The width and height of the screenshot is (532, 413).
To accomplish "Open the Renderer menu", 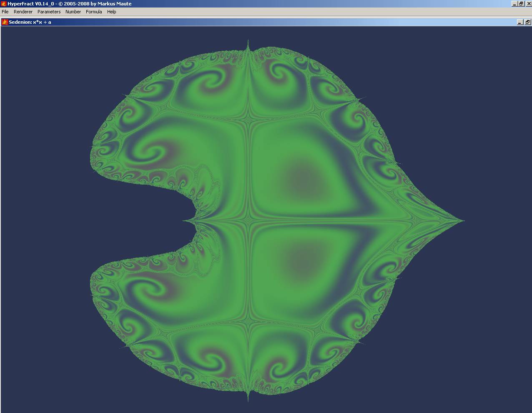I will [23, 12].
